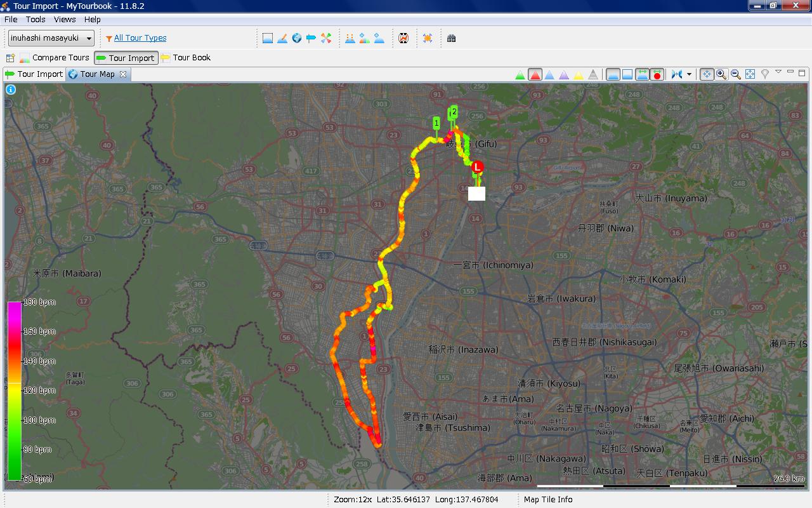Click the blue info icon on the map

pos(11,90)
